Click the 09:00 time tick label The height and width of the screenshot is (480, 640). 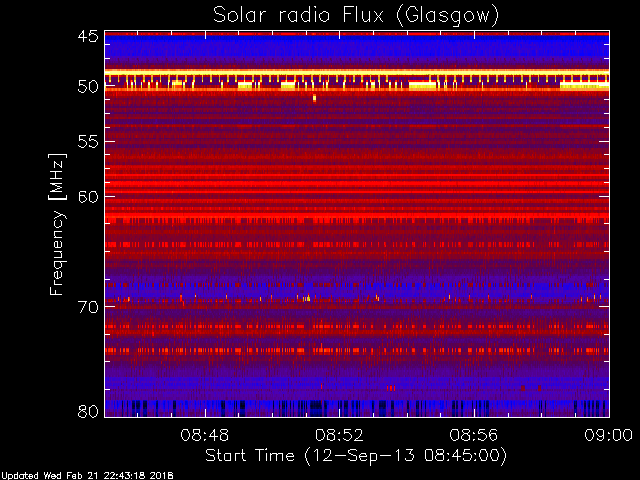click(609, 435)
